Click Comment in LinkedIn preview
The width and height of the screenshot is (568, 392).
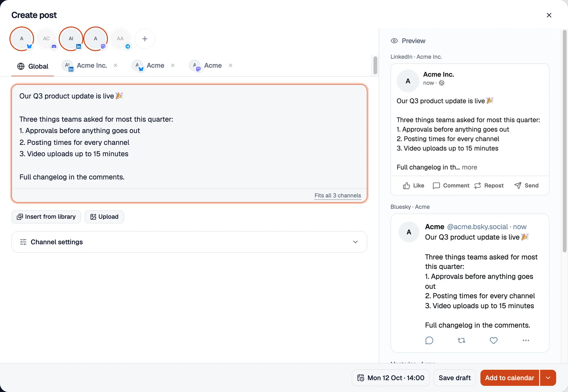(451, 185)
